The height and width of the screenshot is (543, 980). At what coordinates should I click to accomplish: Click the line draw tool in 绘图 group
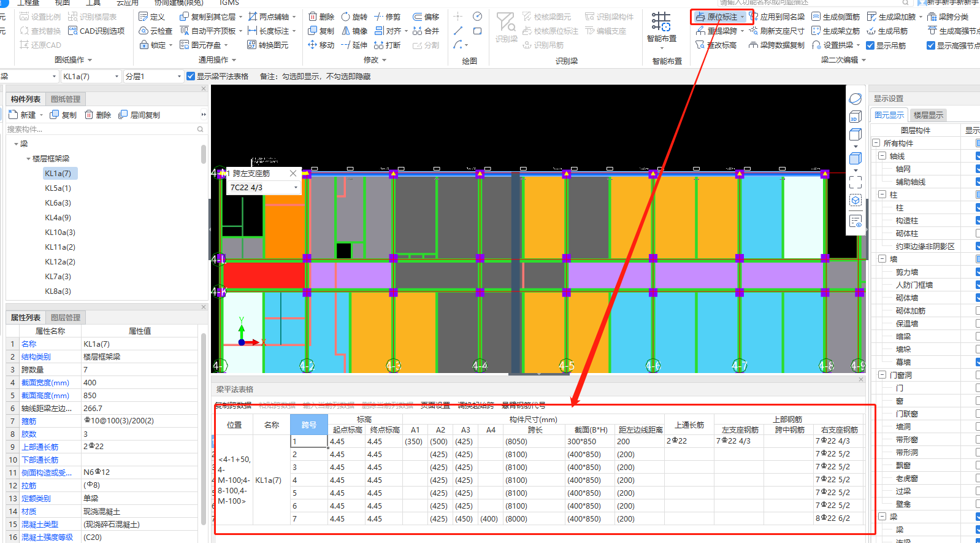[x=458, y=31]
